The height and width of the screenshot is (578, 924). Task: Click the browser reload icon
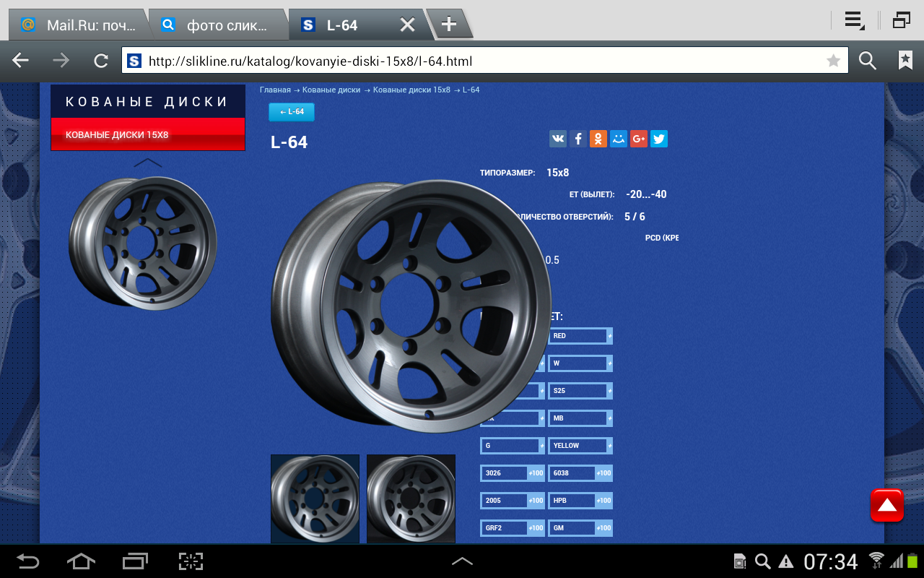[x=101, y=61]
